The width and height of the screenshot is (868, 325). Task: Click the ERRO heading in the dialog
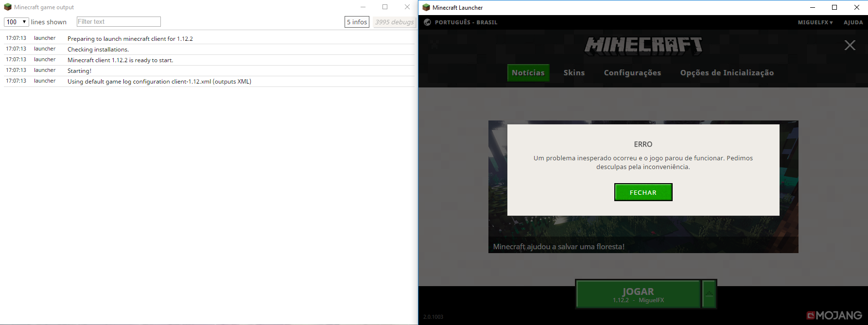pos(643,144)
